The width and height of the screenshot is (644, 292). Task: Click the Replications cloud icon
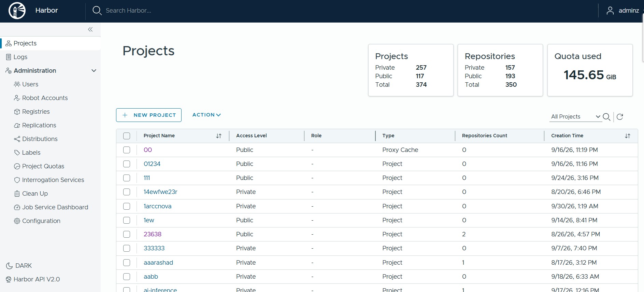point(17,125)
